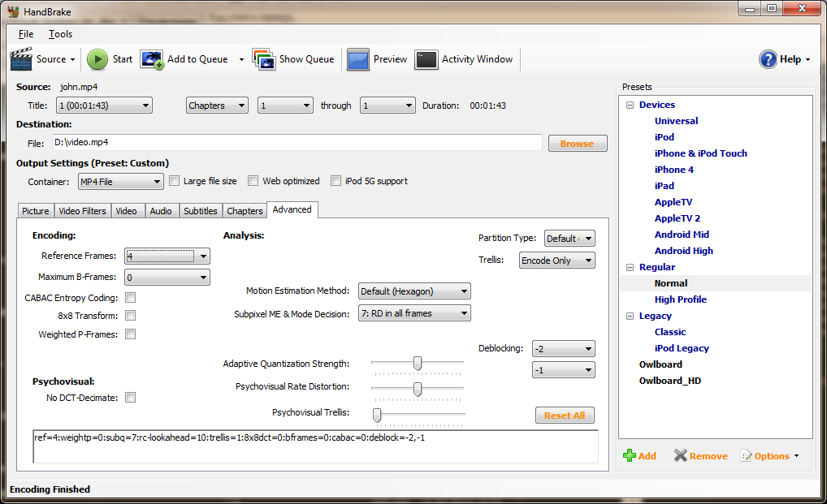Click the Source clapperboard icon

click(21, 59)
